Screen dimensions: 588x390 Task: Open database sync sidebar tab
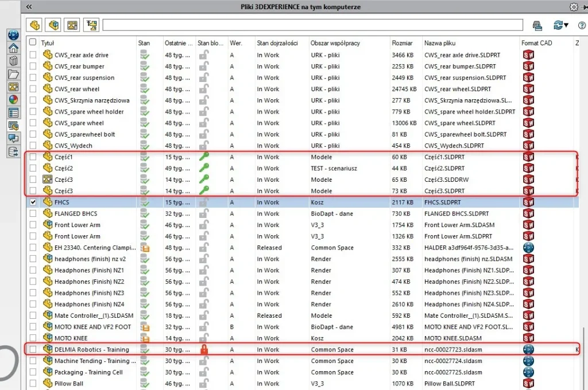pos(14,152)
